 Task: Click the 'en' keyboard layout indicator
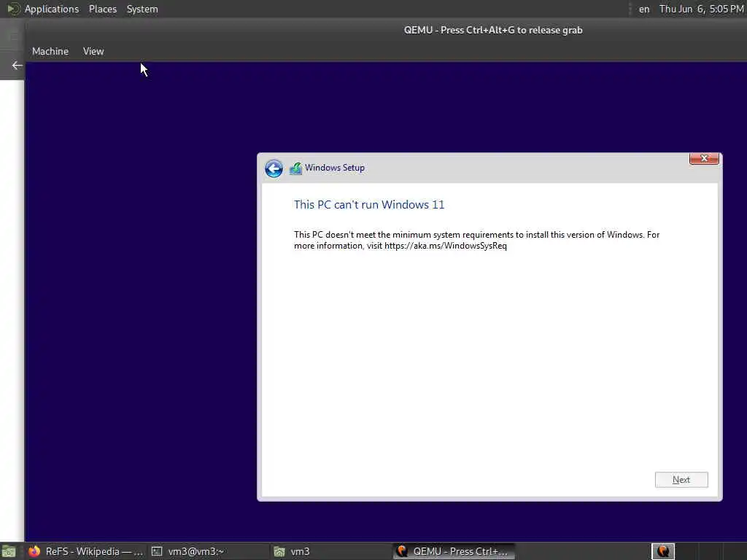pos(644,9)
